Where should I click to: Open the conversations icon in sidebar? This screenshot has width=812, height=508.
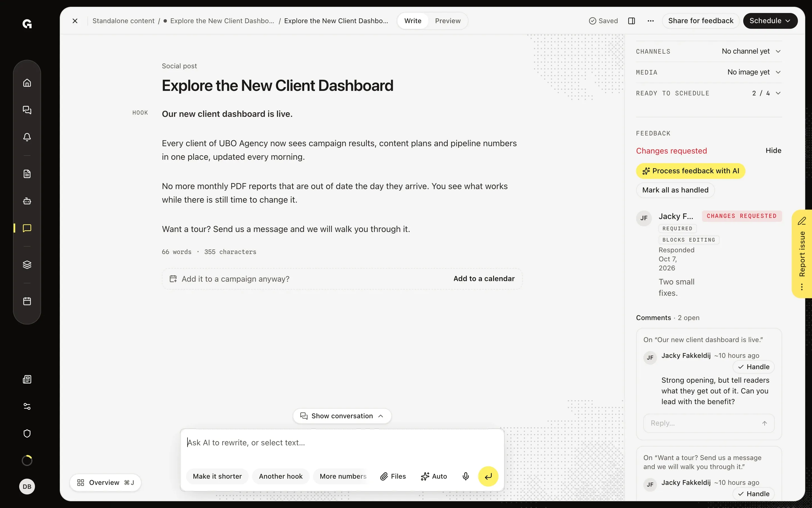(27, 110)
